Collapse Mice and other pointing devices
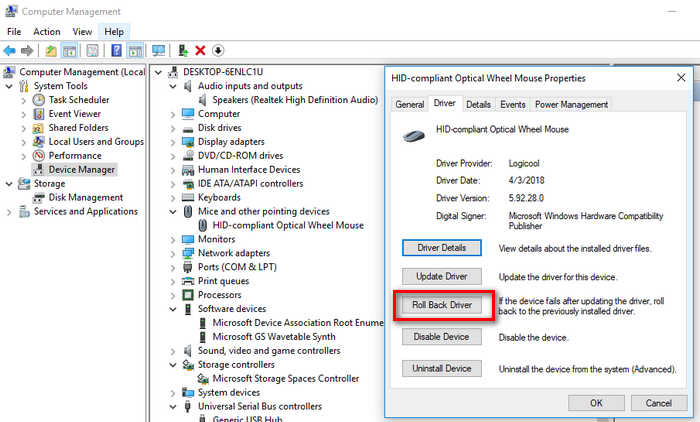The image size is (700, 422). coord(173,211)
